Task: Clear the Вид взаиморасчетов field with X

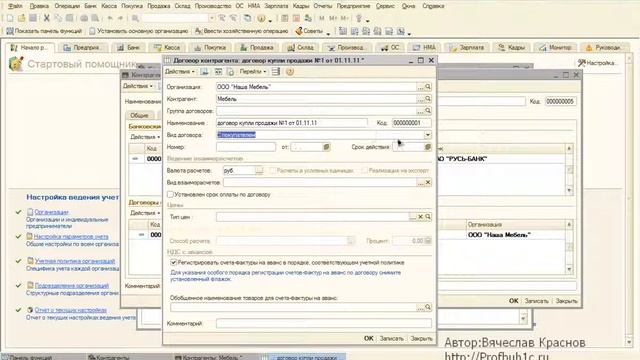Action: click(428, 182)
